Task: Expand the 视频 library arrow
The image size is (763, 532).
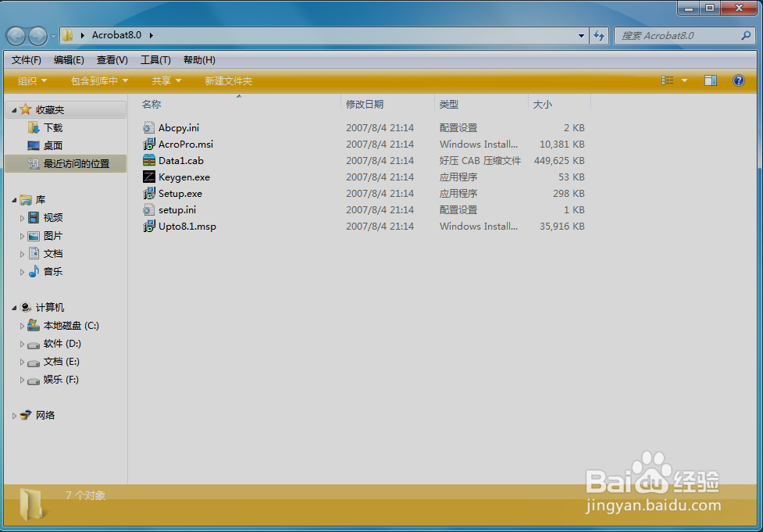Action: (x=22, y=218)
